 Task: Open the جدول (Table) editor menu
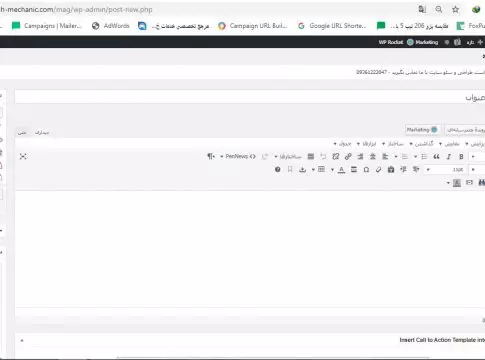point(342,144)
